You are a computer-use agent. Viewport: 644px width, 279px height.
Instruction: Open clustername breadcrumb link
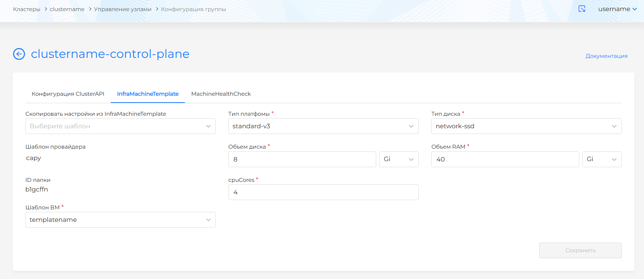pos(67,9)
